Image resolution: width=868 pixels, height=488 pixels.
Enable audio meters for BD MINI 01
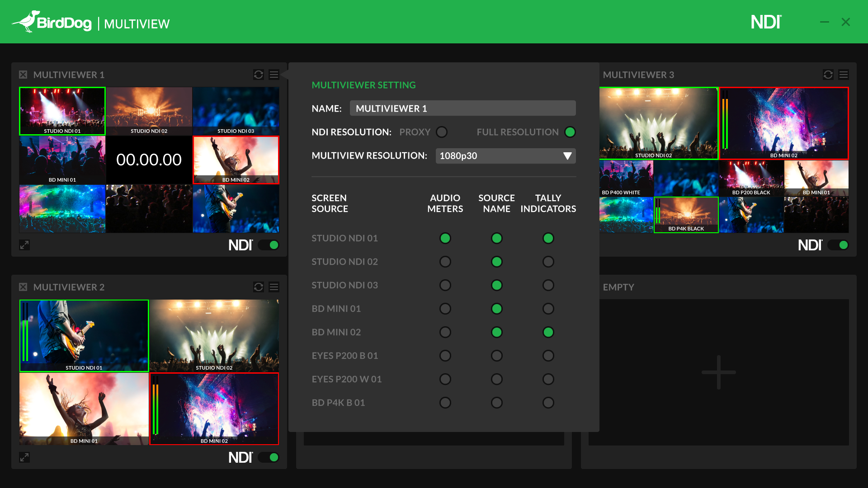click(x=445, y=309)
